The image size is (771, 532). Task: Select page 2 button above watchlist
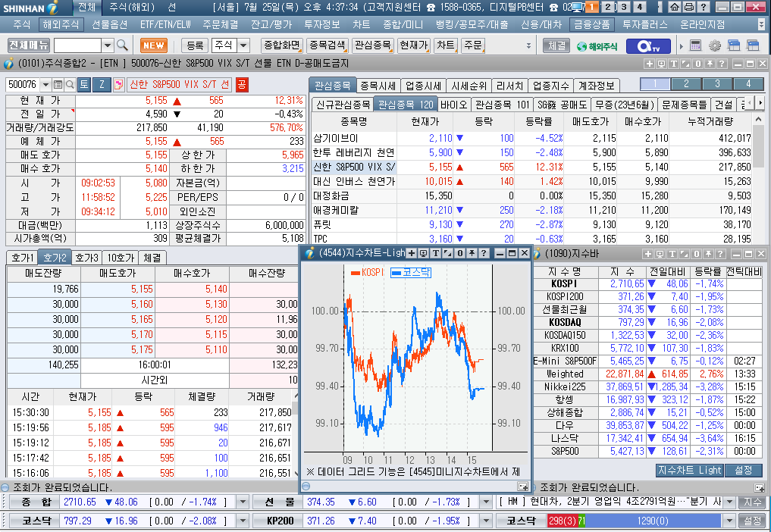686,83
